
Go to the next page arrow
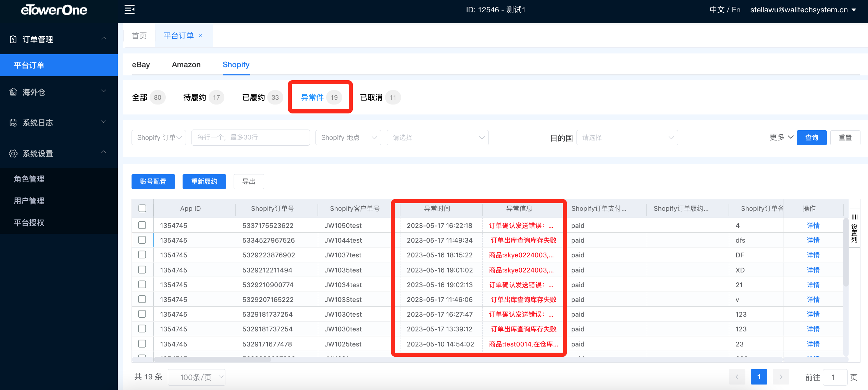point(781,377)
